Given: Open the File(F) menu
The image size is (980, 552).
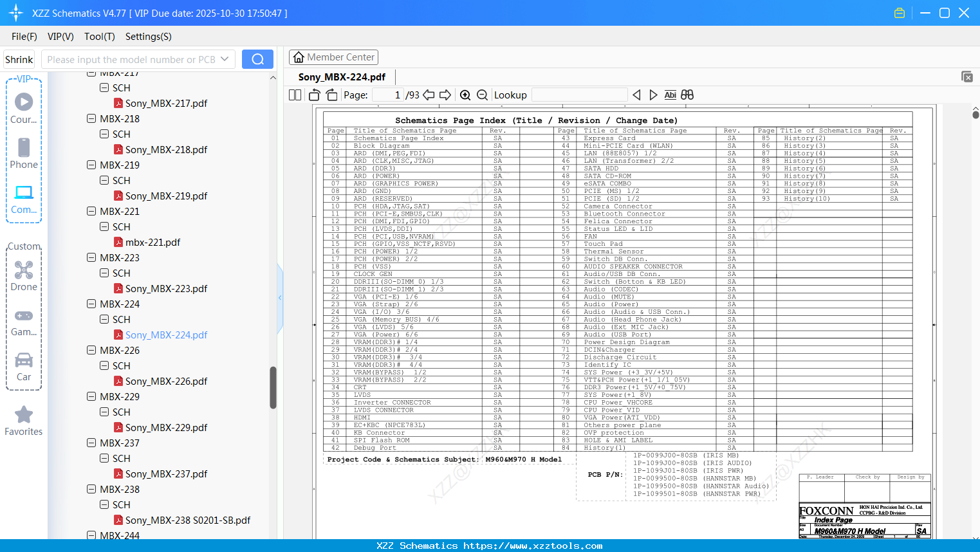Looking at the screenshot, I should (24, 37).
